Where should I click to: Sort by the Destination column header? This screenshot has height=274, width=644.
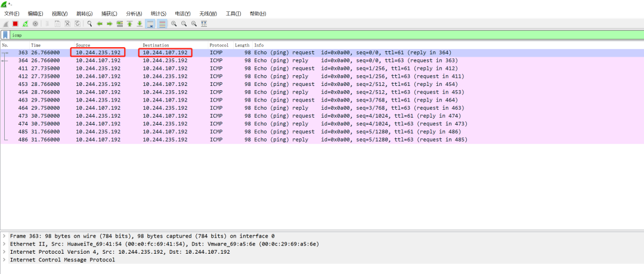coord(175,45)
